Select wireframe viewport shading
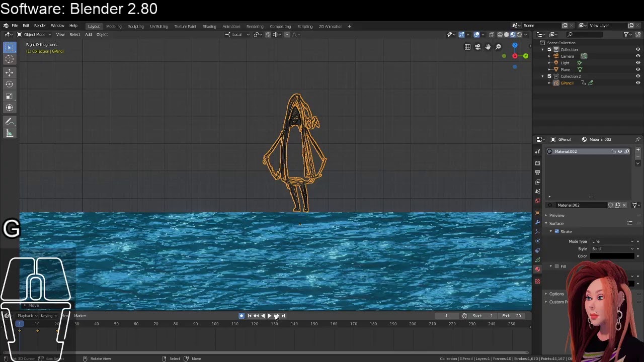 [500, 35]
